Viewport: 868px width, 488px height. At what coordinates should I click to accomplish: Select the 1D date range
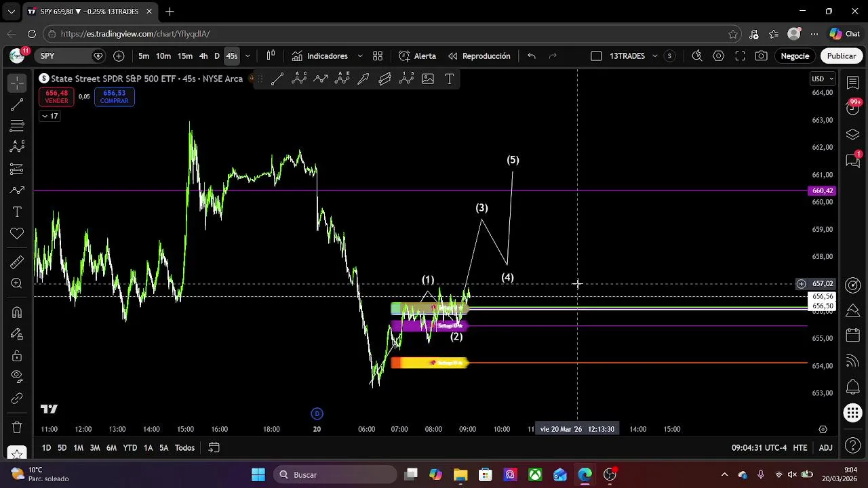[46, 448]
